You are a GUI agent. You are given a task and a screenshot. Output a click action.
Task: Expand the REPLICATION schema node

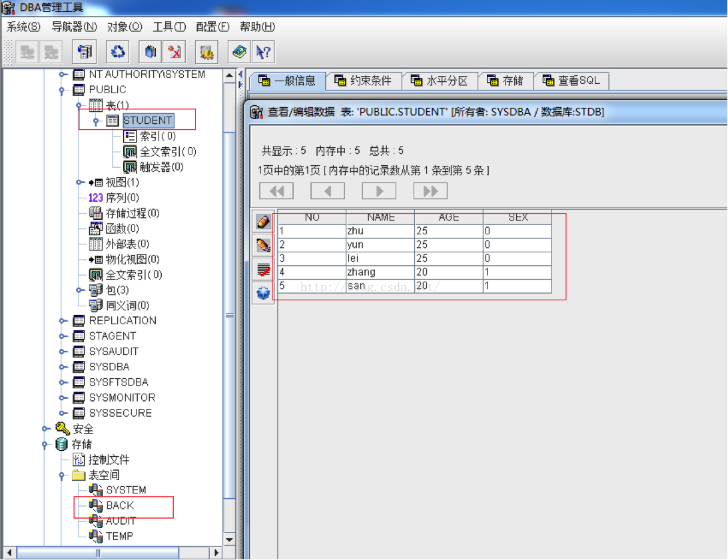pos(63,321)
